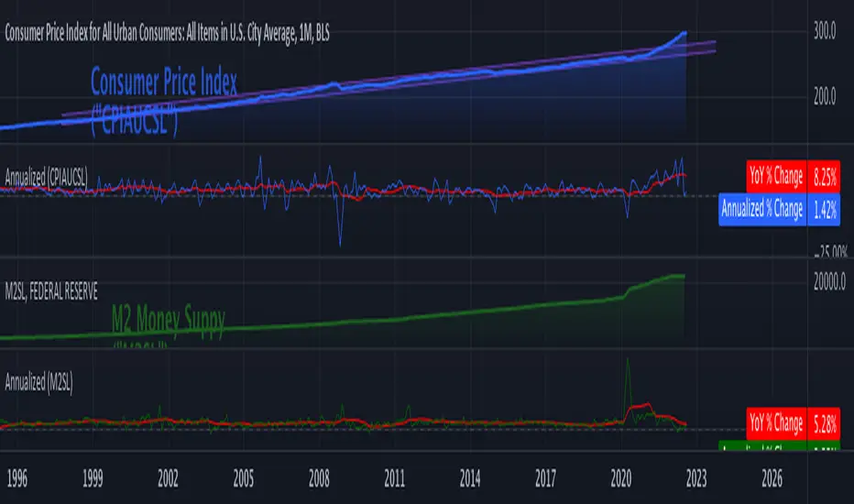This screenshot has height=504, width=854.
Task: Click the 1996 label on the time axis
Action: 16,477
